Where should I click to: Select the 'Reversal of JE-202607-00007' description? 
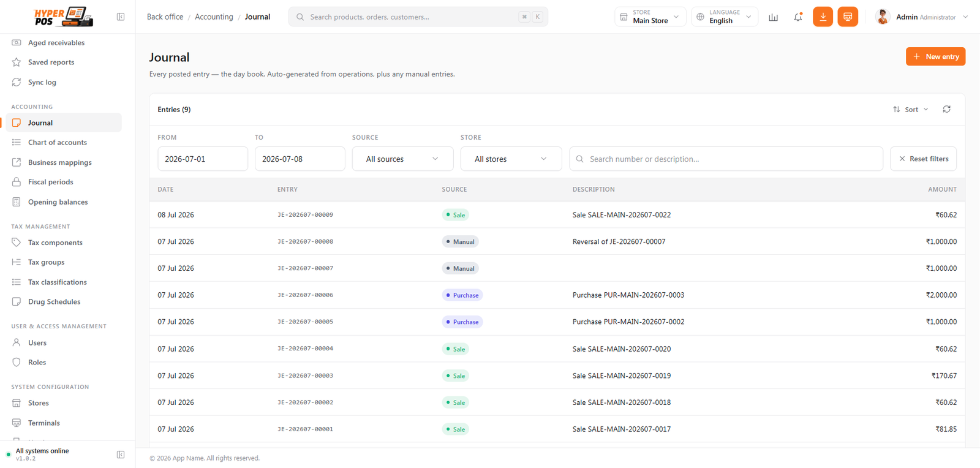tap(619, 241)
